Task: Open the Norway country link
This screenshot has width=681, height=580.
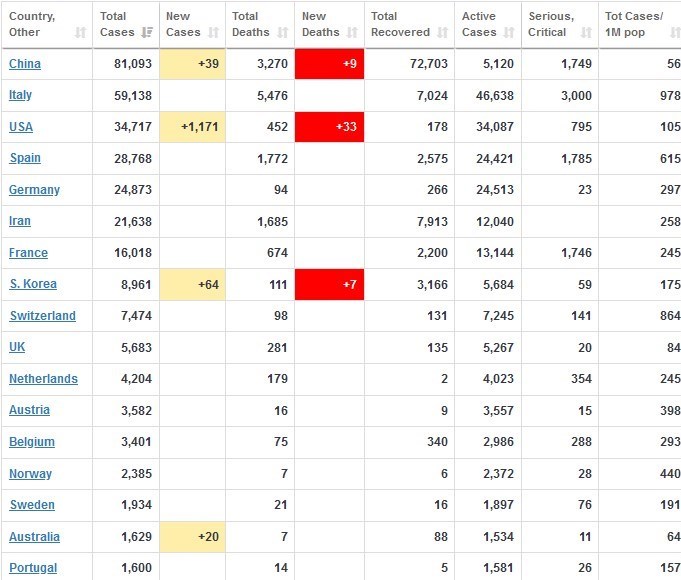Action: [x=30, y=474]
